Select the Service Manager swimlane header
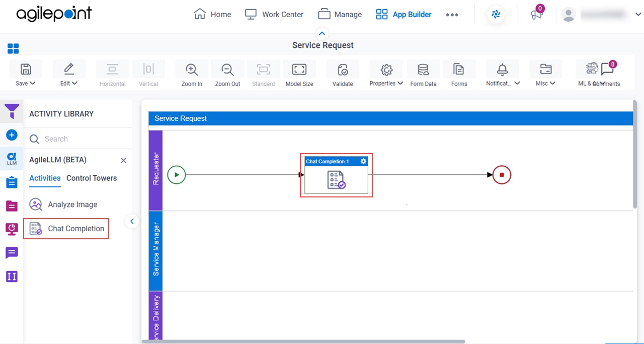Viewport: 644px width, 344px height. point(155,251)
